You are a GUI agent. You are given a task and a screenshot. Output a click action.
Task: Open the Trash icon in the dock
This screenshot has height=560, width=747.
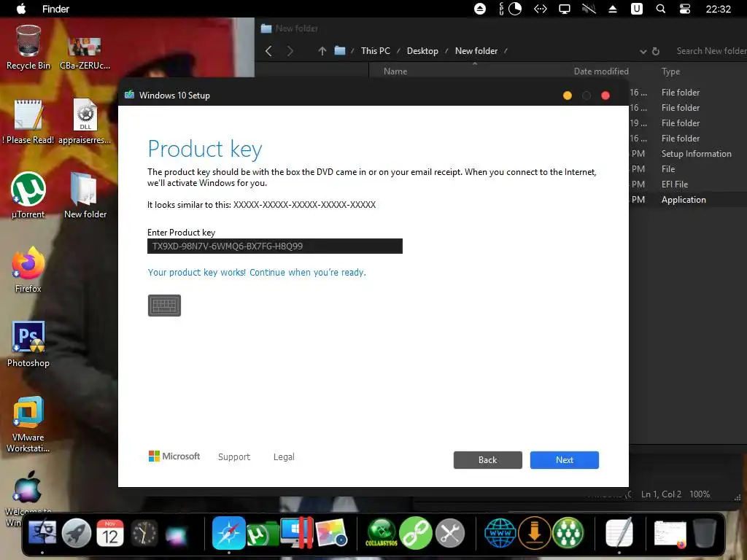[x=704, y=533]
